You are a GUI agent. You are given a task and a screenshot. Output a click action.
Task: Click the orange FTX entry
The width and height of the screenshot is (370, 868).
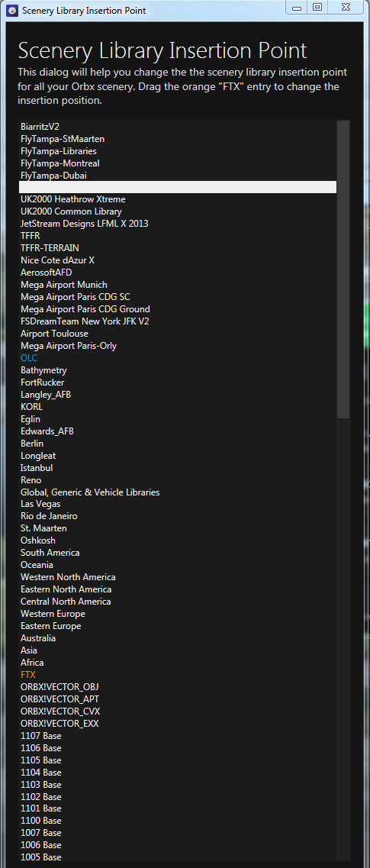click(x=28, y=674)
